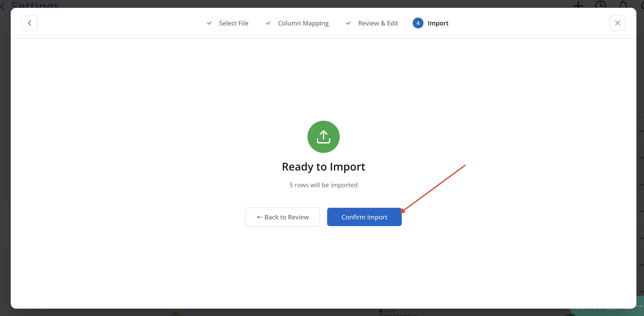This screenshot has width=644, height=316.
Task: Open the clock history icon in header
Action: point(600,4)
